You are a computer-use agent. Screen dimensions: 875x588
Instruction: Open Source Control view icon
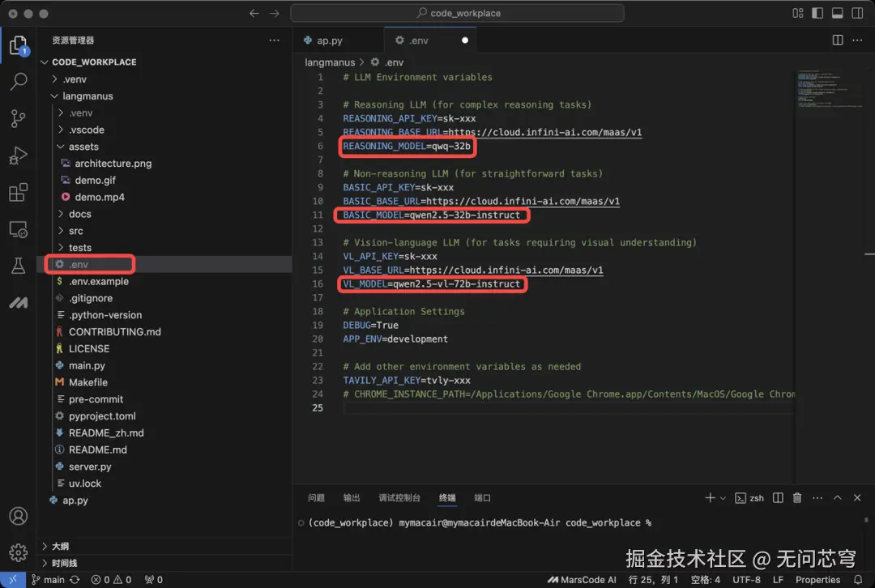pyautogui.click(x=18, y=118)
